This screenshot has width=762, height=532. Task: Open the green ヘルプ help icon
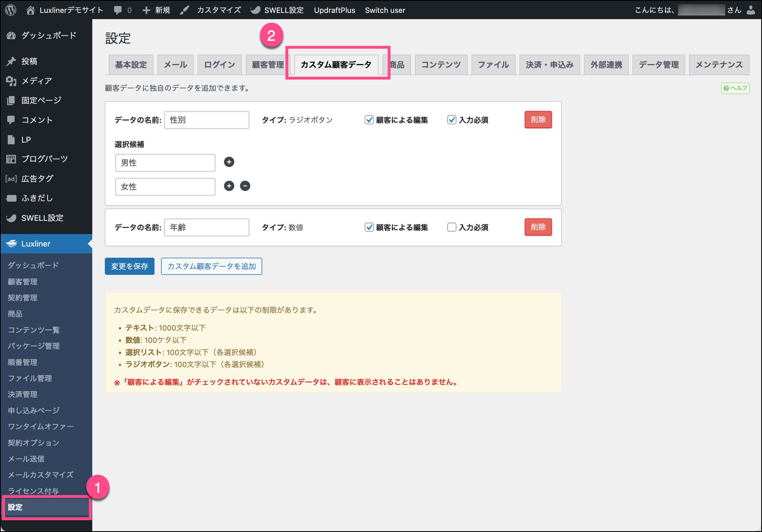(x=735, y=88)
